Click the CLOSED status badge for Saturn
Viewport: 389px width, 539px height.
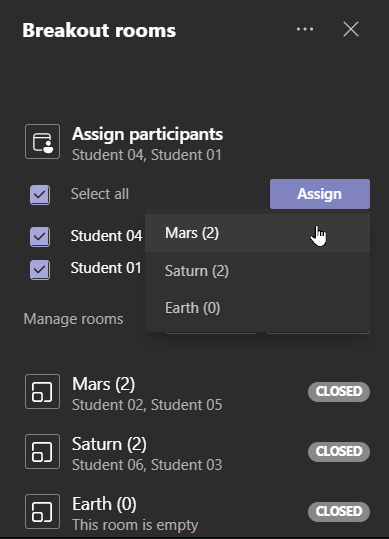[339, 451]
